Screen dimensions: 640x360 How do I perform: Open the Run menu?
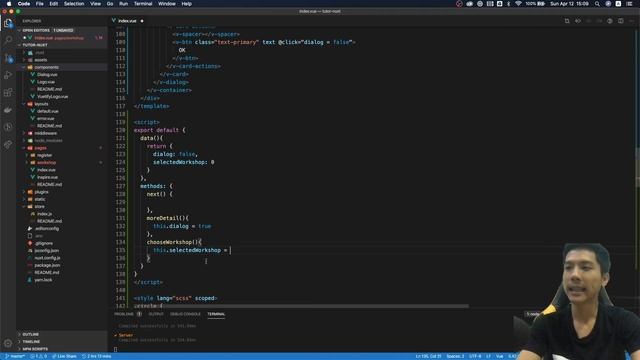[x=123, y=4]
